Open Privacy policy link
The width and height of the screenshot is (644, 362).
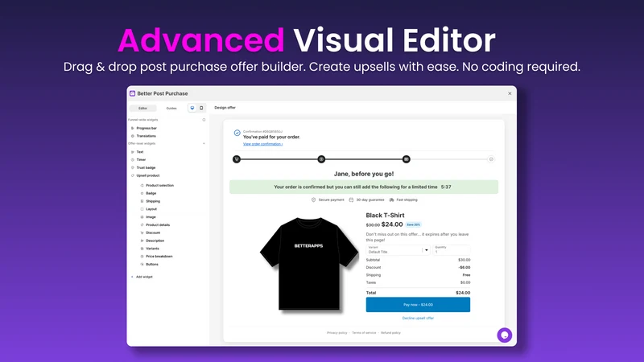tap(336, 333)
